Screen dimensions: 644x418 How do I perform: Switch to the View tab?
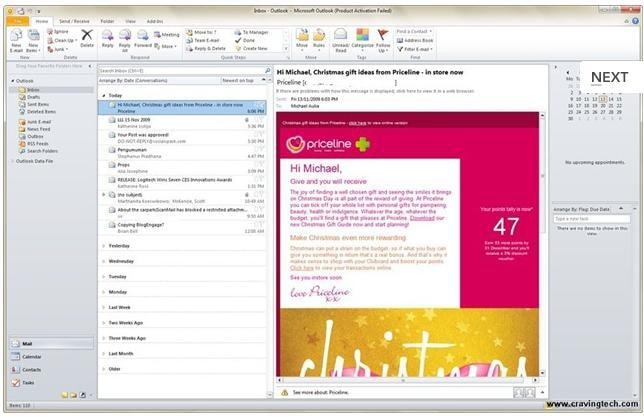(131, 21)
